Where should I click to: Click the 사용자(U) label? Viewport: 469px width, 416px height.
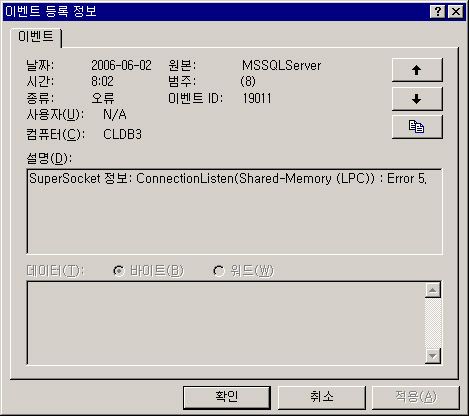(55, 115)
